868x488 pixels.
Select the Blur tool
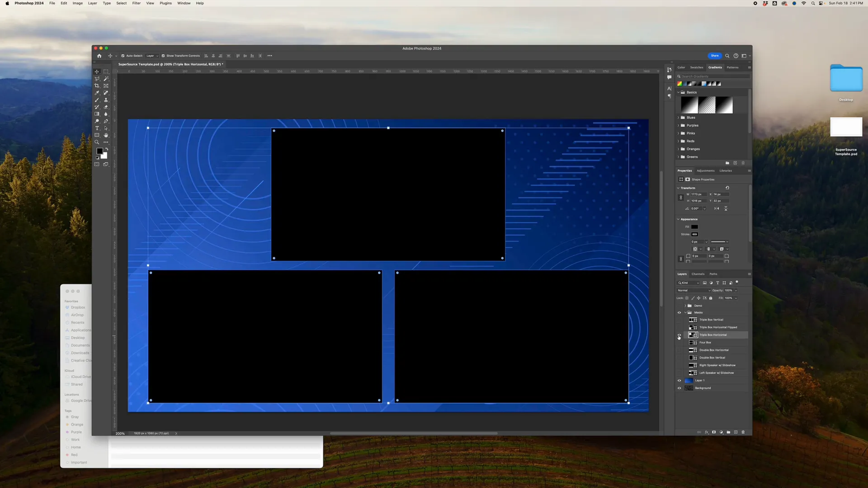point(106,114)
